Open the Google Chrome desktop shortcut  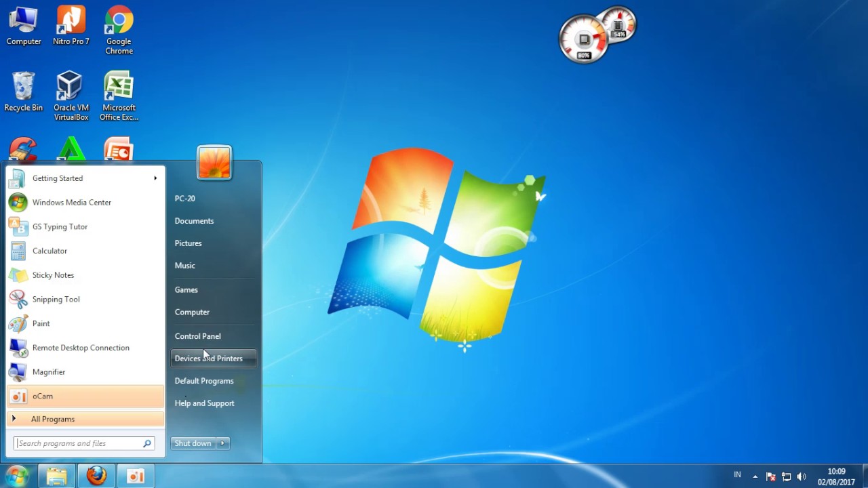click(x=119, y=30)
